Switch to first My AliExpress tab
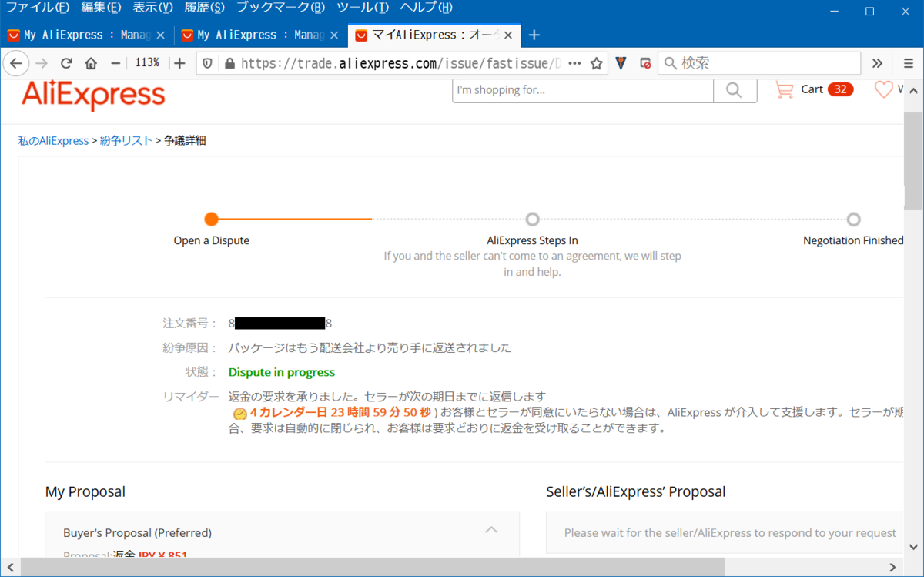This screenshot has height=577, width=924. pyautogui.click(x=85, y=35)
